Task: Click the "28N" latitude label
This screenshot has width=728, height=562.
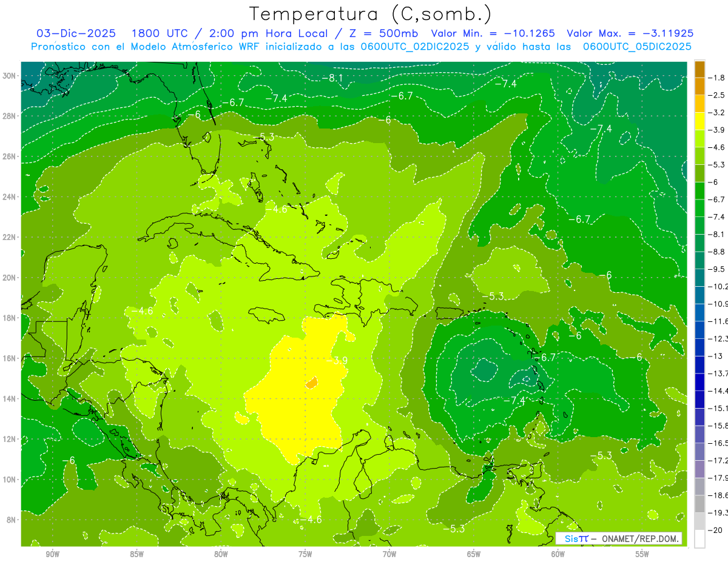Action: [x=9, y=116]
